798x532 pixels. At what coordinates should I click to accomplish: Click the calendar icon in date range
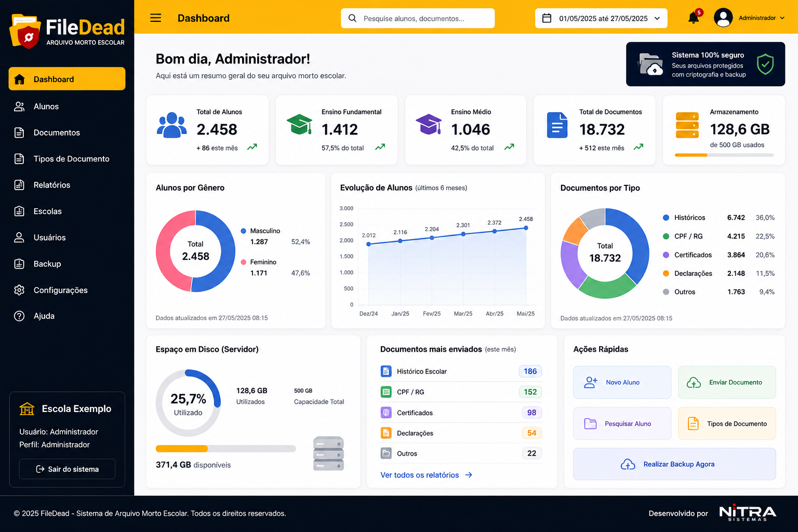(547, 18)
